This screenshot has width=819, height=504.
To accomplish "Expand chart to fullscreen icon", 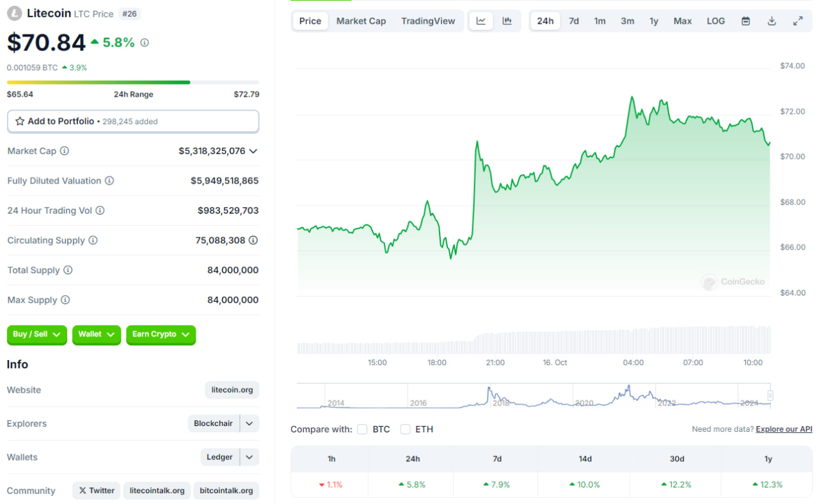I will click(x=798, y=21).
